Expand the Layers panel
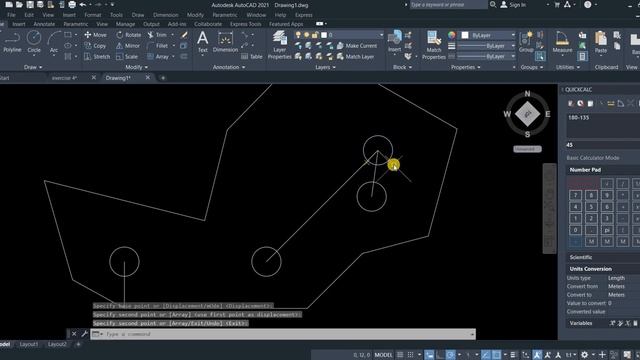640x360 pixels. [325, 67]
